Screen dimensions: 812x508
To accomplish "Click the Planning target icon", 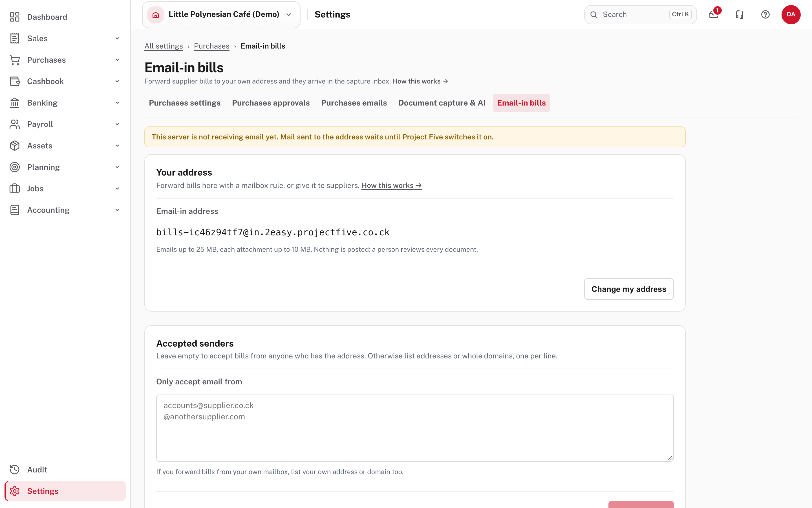I will (x=14, y=167).
